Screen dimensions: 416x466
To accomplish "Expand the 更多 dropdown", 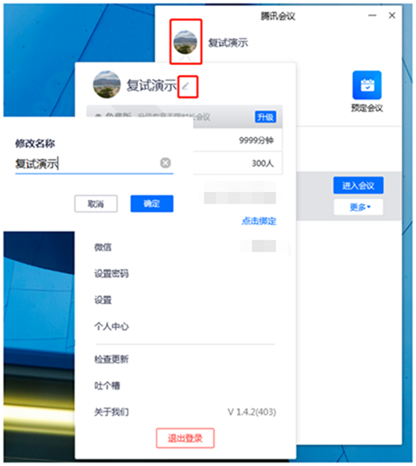I will [358, 207].
